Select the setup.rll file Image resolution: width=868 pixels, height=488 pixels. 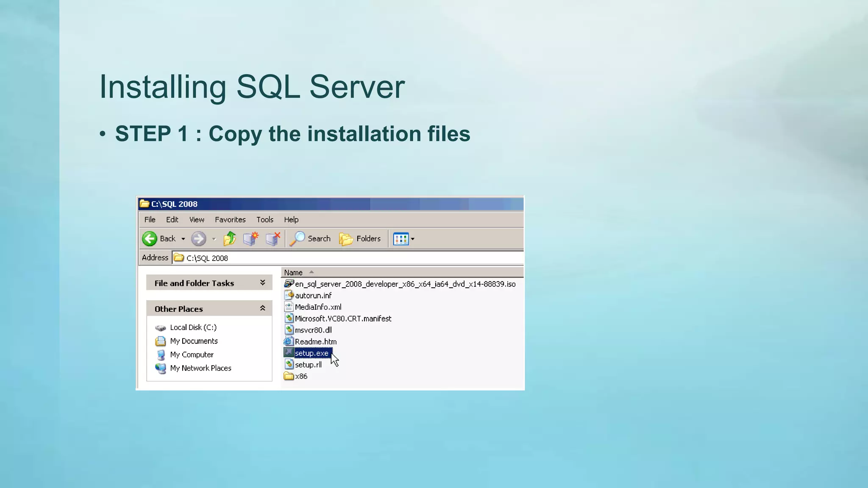click(x=308, y=364)
